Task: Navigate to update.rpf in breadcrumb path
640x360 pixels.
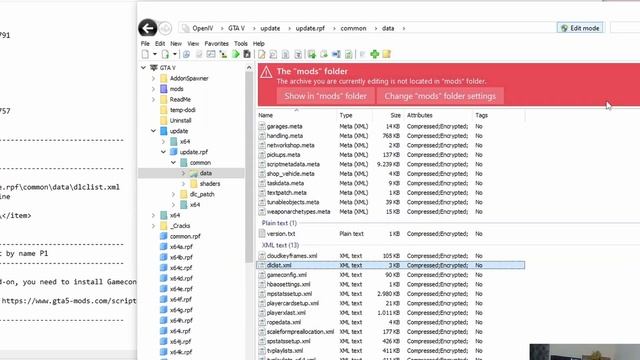Action: (x=310, y=28)
